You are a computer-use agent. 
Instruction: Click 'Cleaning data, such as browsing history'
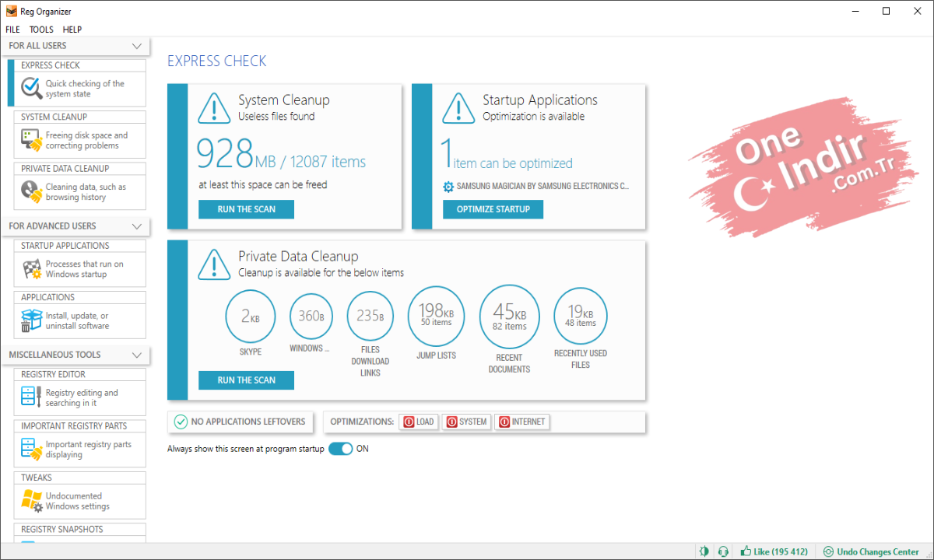[x=86, y=191]
